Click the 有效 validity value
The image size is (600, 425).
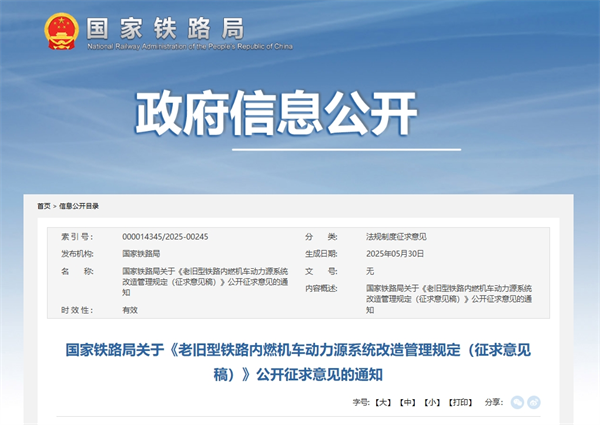tap(130, 310)
